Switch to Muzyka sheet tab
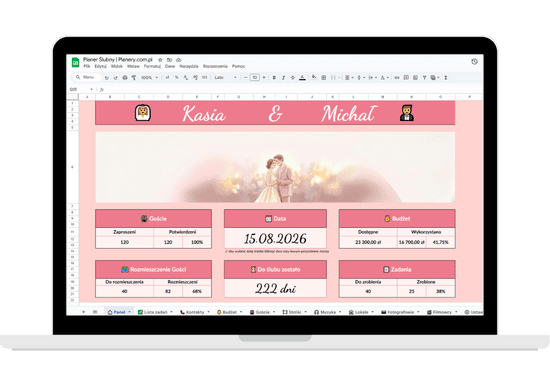Screen dimensions: 550x386 (x=327, y=312)
